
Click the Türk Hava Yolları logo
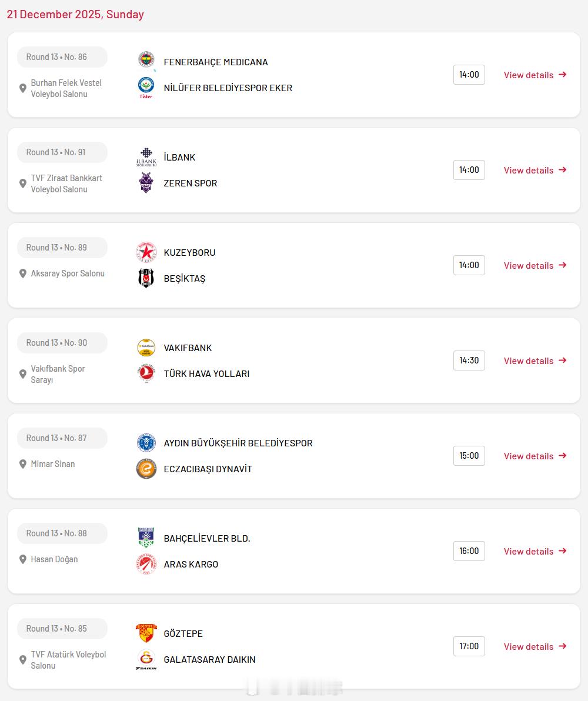click(x=146, y=373)
